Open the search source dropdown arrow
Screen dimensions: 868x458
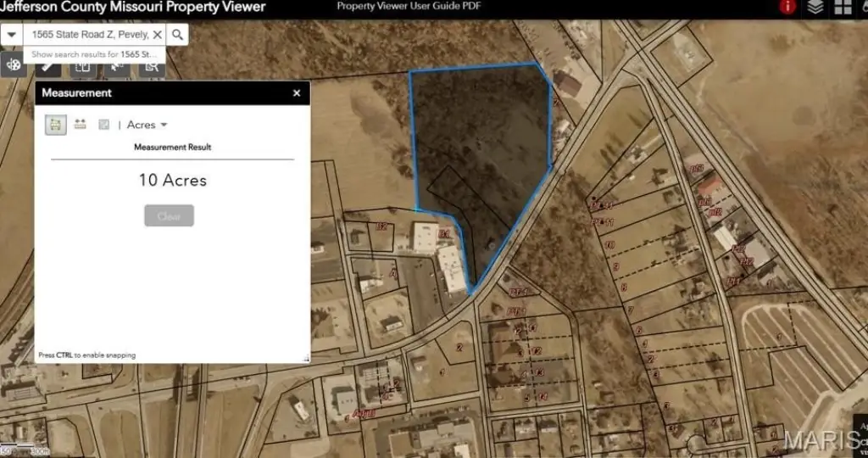12,35
